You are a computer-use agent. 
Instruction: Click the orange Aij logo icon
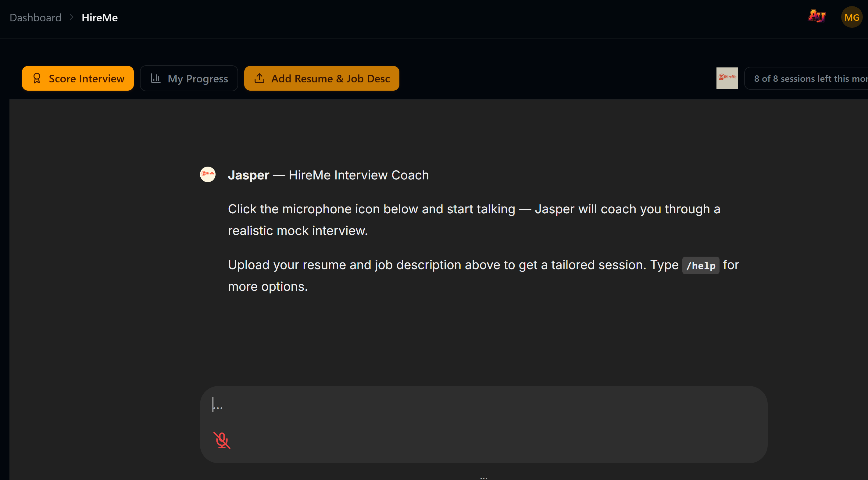point(817,16)
